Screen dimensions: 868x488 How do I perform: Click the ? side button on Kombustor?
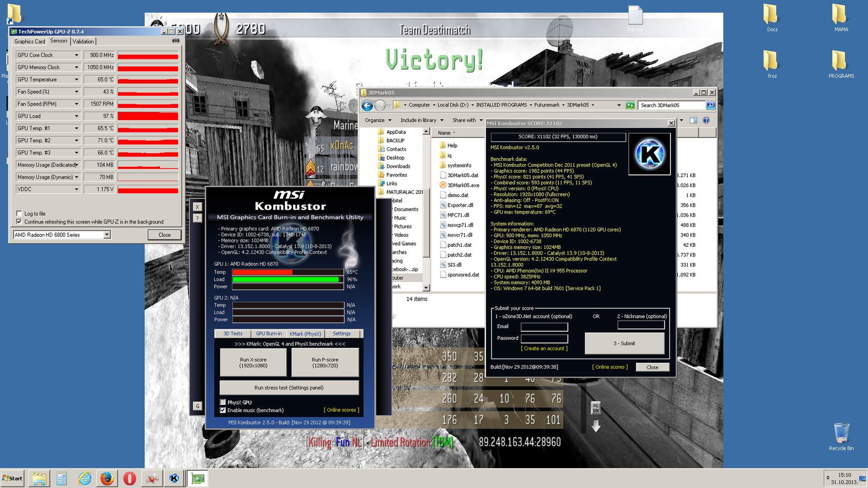197,218
